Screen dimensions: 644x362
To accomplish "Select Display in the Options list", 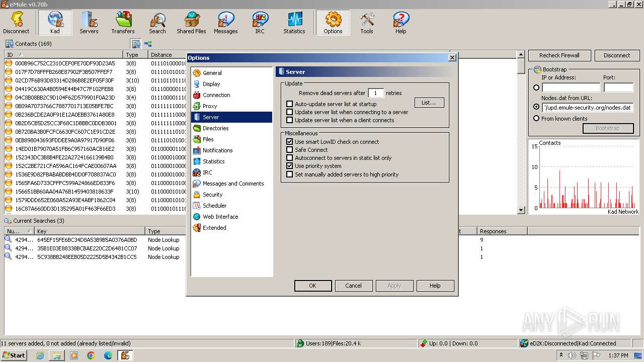I will pos(231,84).
